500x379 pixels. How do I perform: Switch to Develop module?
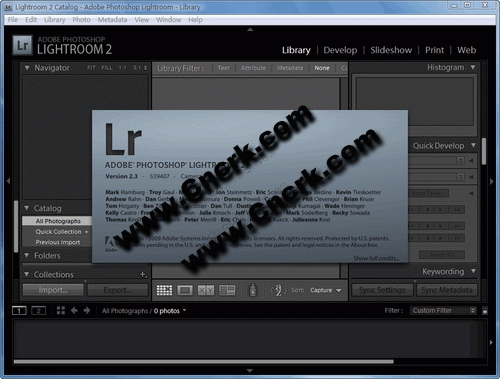[340, 50]
